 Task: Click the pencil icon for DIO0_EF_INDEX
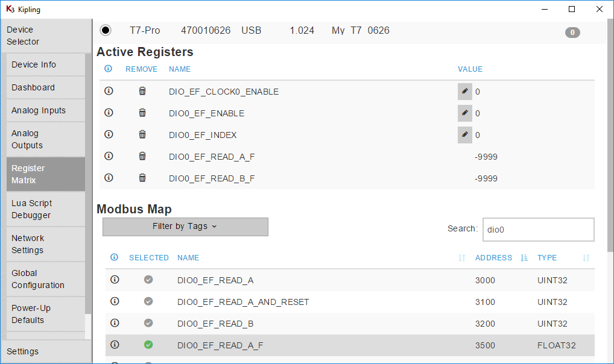(464, 134)
